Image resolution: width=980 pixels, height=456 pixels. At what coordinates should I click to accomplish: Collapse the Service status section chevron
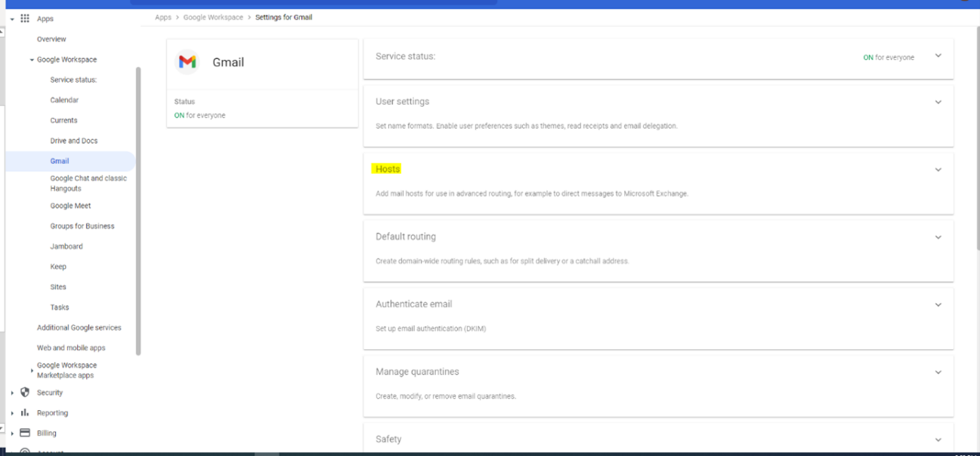[938, 57]
